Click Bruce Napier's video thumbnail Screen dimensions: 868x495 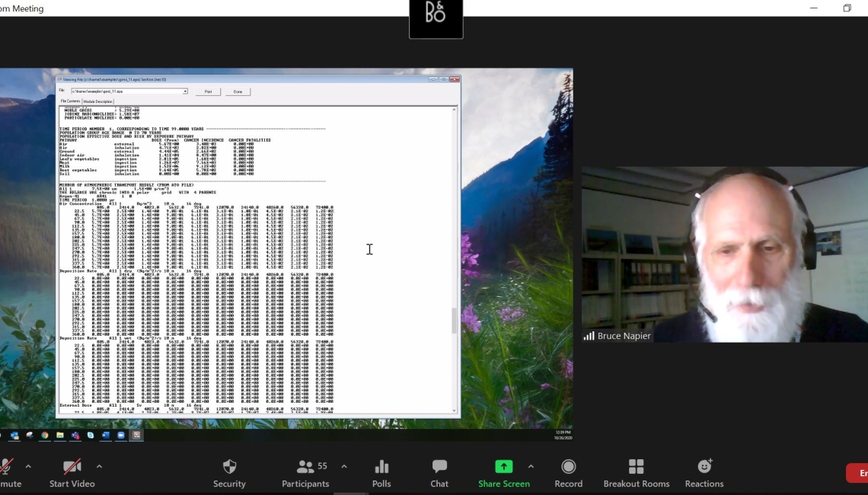(x=724, y=254)
